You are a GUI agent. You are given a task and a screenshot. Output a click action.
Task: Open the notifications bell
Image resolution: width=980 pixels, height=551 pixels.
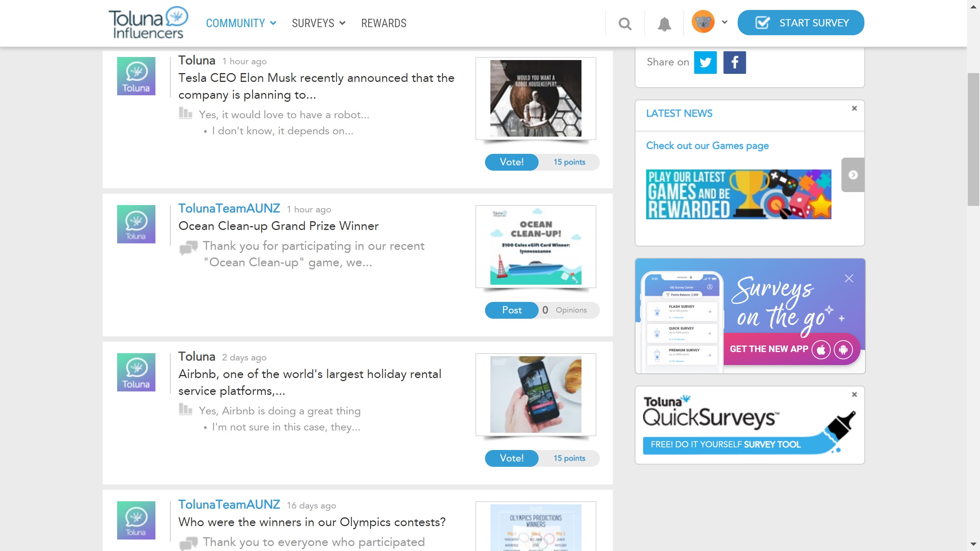point(664,24)
